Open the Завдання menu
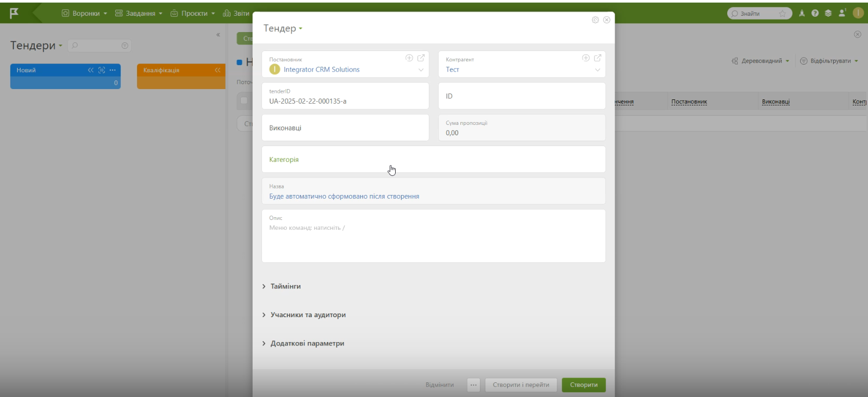 pyautogui.click(x=139, y=14)
